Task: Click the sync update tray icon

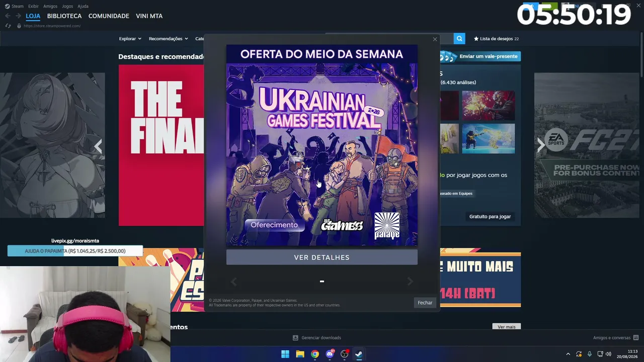Action: [579, 354]
